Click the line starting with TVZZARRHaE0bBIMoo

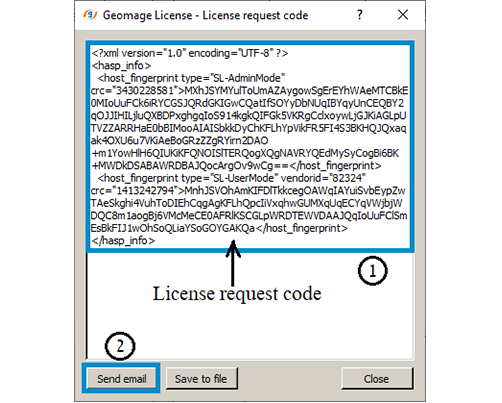[x=248, y=128]
